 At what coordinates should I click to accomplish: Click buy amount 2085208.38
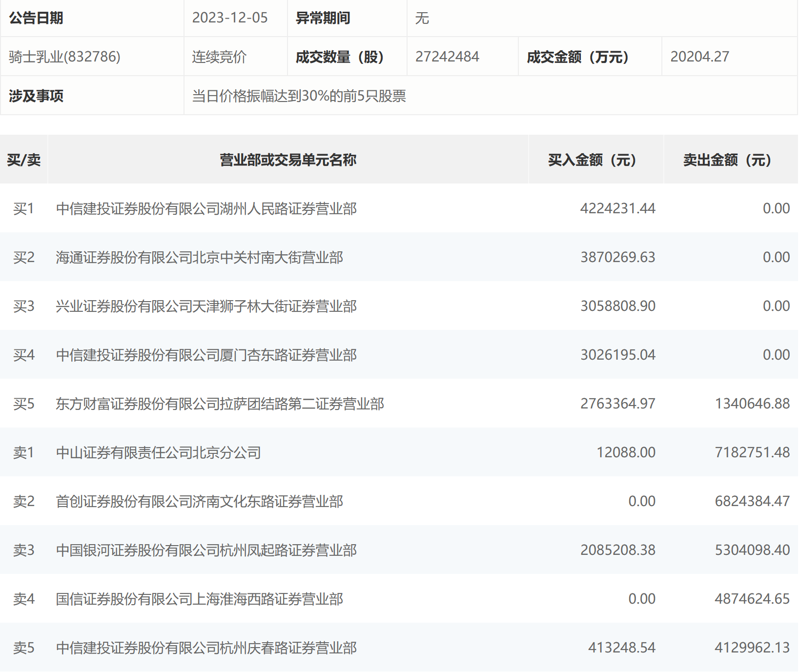[x=617, y=550]
